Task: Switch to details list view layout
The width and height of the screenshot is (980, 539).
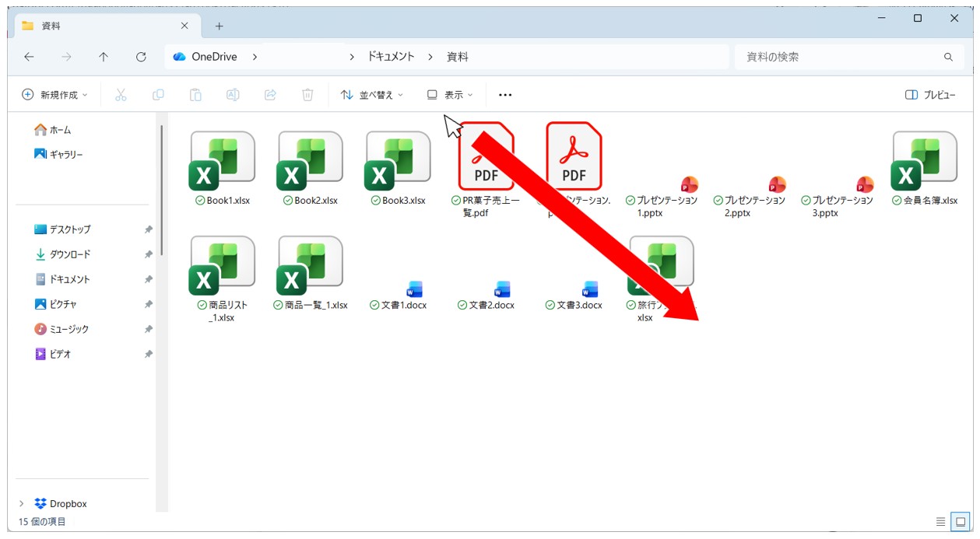Action: [940, 521]
